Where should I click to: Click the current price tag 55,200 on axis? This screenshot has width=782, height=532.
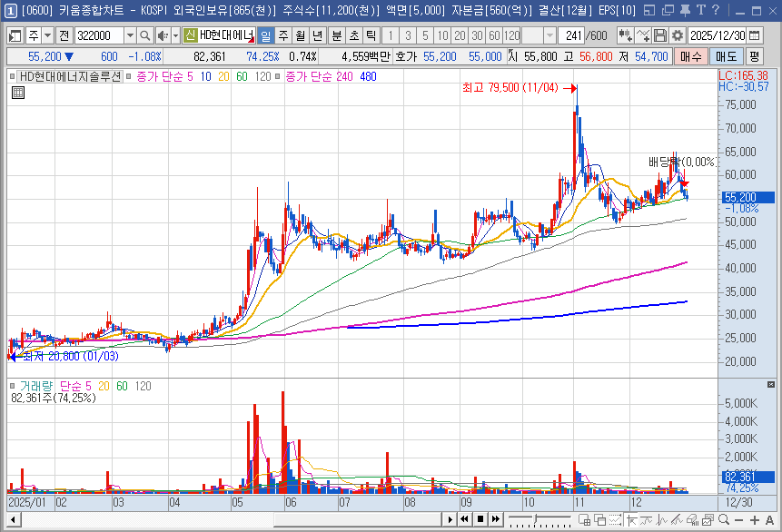tap(748, 197)
